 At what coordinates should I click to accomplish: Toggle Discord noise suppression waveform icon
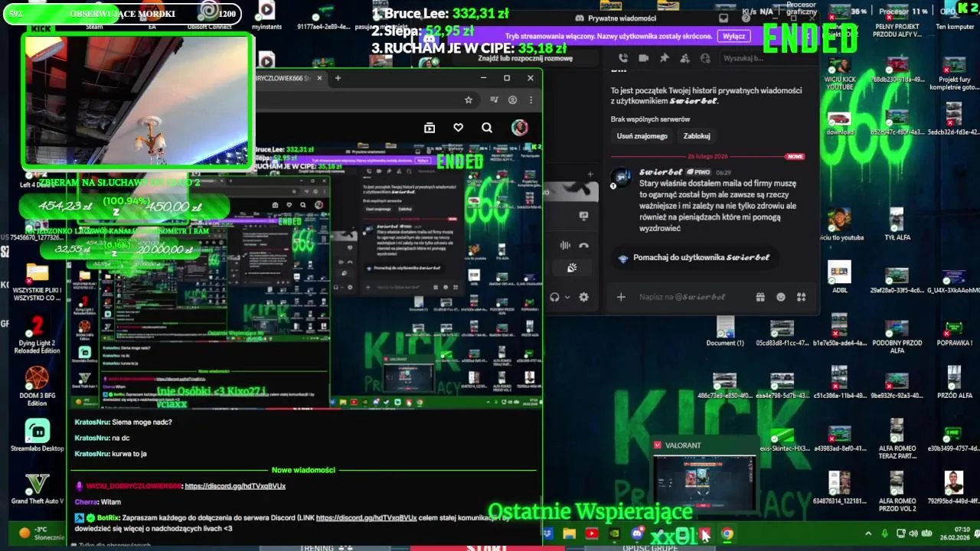pyautogui.click(x=565, y=245)
